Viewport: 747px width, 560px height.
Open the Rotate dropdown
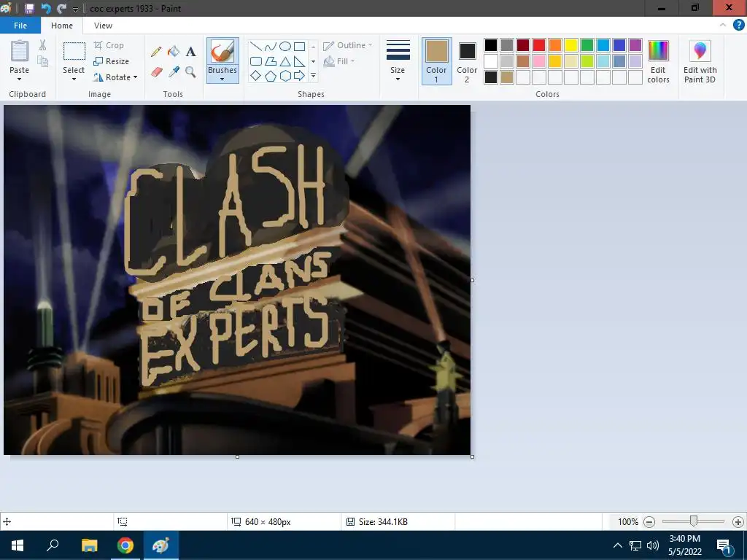coord(115,77)
